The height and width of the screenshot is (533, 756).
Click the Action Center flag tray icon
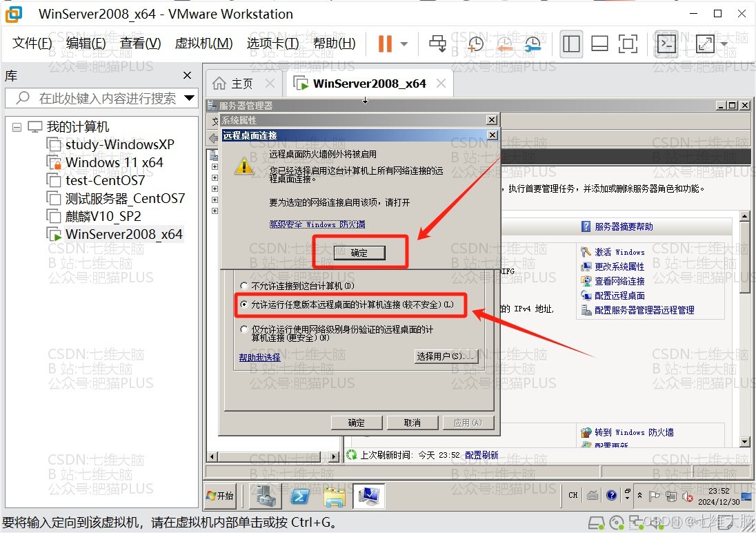pos(655,496)
